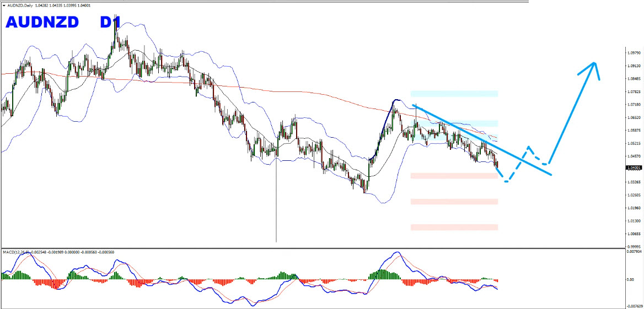
Task: Select the large D1 timeframe label
Action: pos(110,23)
